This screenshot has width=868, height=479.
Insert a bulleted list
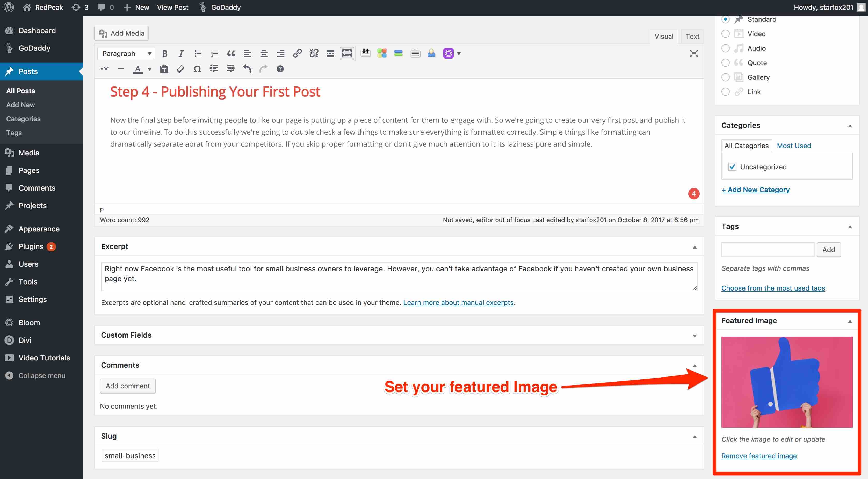coord(198,53)
